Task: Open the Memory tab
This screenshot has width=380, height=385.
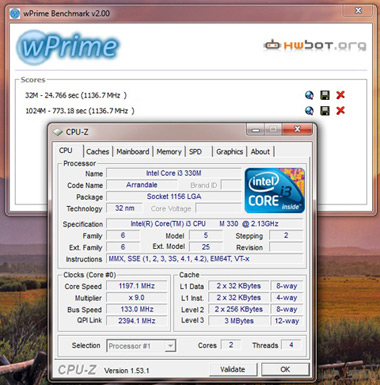Action: [169, 152]
